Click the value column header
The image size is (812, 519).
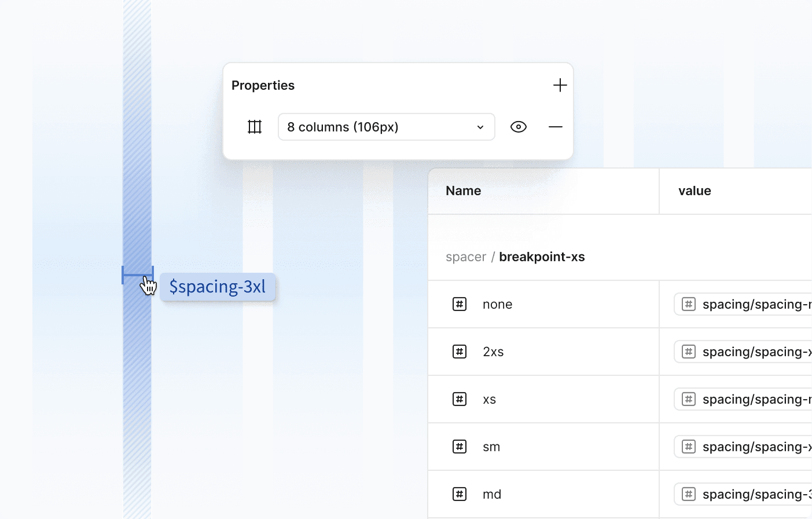click(695, 191)
